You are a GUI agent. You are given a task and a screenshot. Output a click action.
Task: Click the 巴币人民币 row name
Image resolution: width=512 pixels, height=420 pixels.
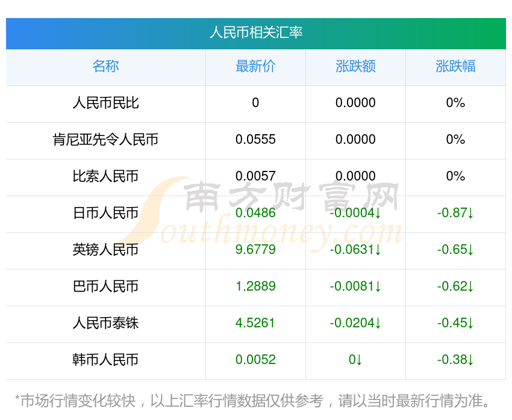[105, 286]
